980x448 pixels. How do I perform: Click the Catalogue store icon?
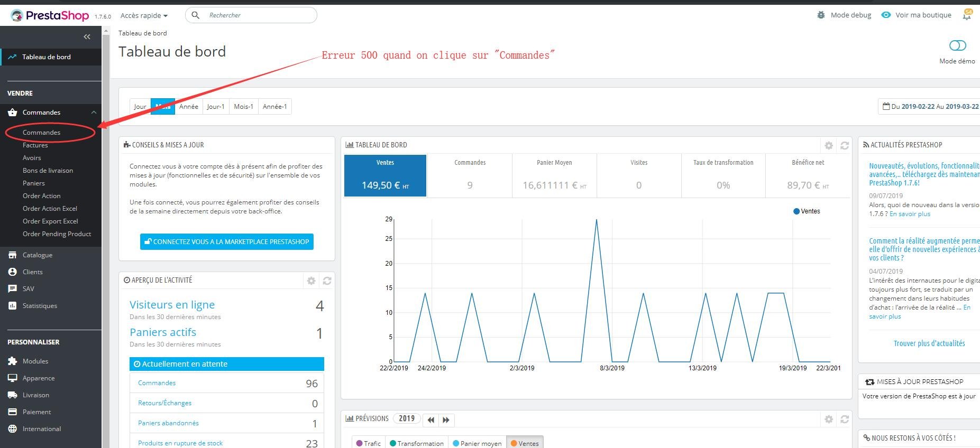click(13, 255)
